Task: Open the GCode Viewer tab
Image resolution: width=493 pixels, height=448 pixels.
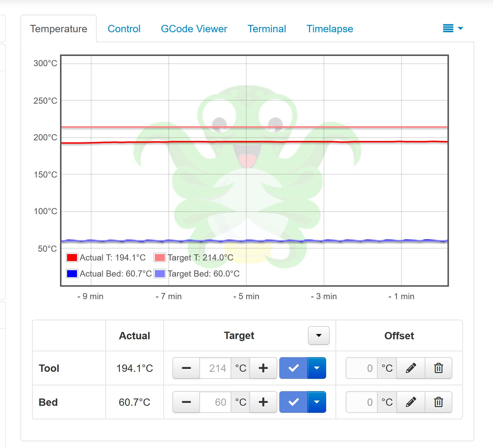Action: pos(194,29)
